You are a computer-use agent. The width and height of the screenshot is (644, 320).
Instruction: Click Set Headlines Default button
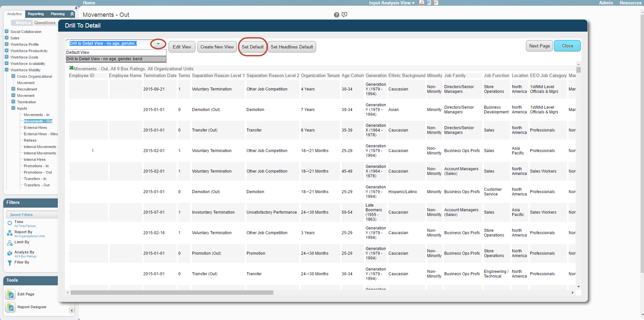(292, 47)
